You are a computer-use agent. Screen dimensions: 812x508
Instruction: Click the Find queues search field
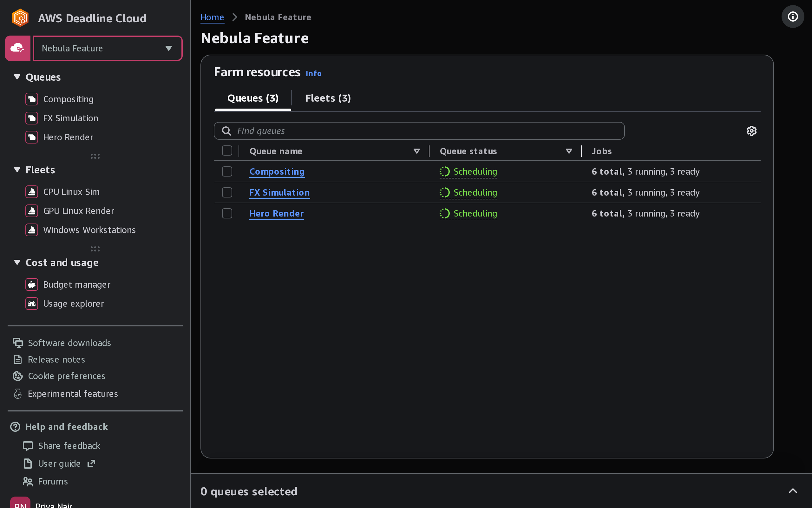tap(419, 131)
